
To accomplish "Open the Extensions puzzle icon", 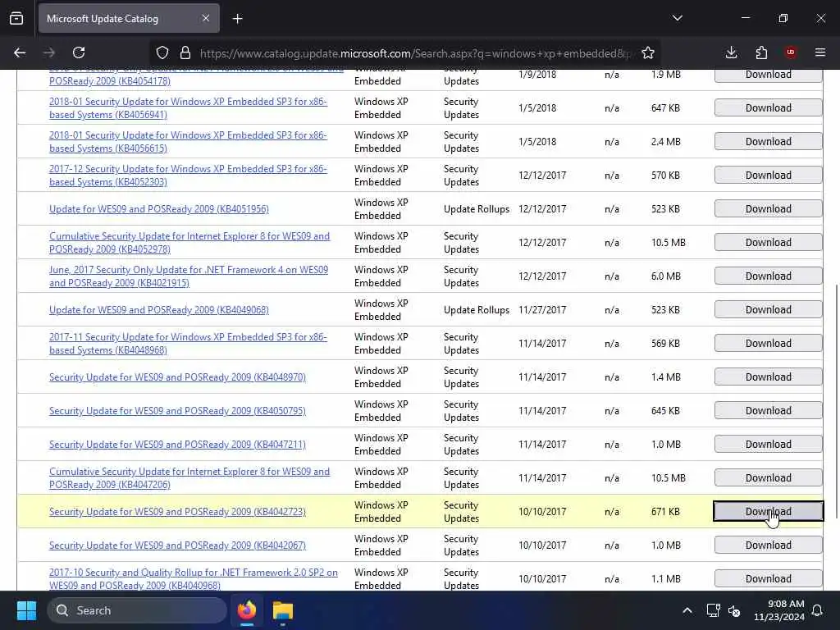I will point(761,52).
